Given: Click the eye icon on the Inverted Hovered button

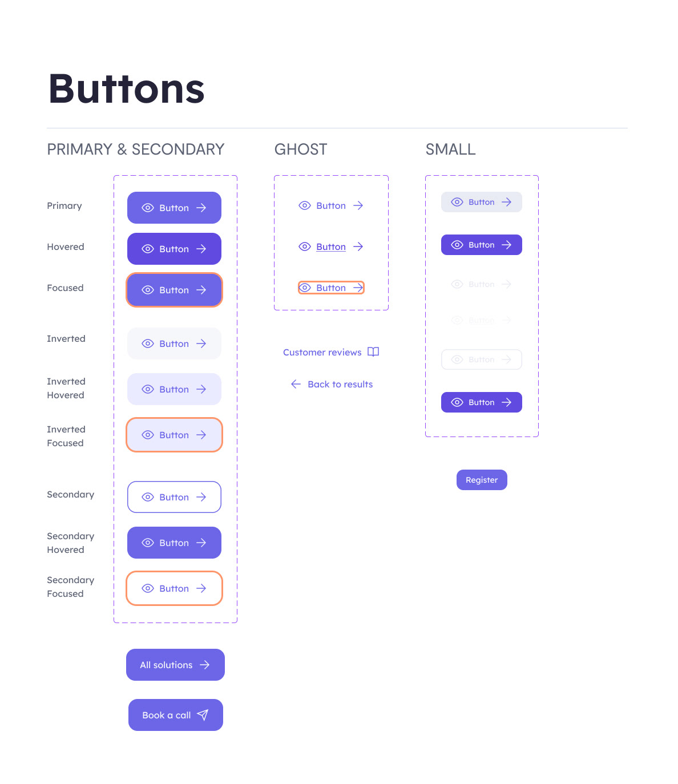Looking at the screenshot, I should (148, 389).
